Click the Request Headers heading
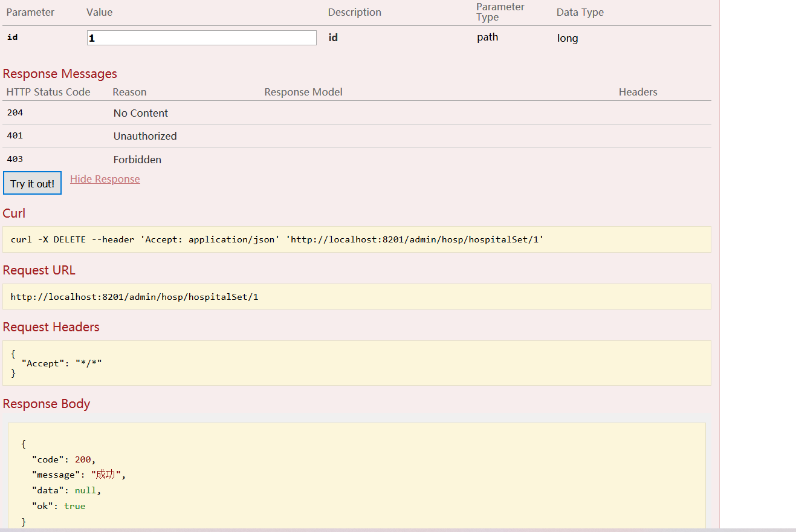This screenshot has height=532, width=796. (x=51, y=327)
